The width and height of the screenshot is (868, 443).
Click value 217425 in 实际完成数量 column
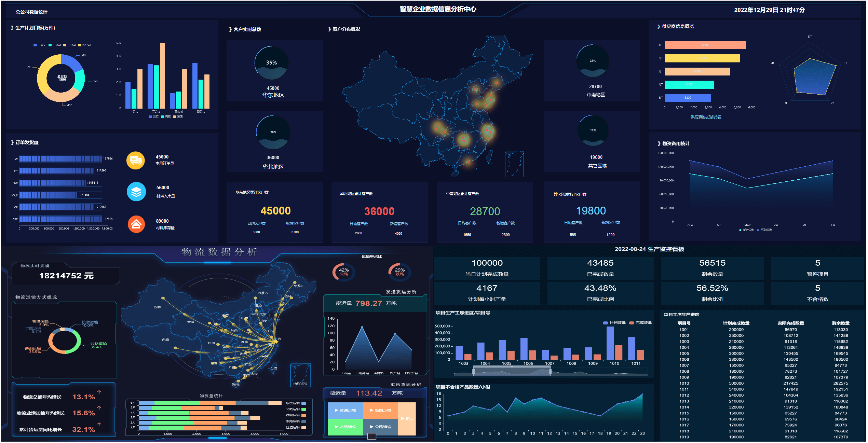(791, 384)
